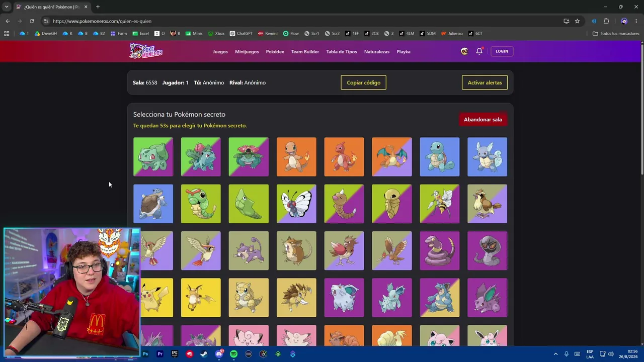Screen dimensions: 644x362
Task: Open the Juegos menu
Action: tap(220, 52)
